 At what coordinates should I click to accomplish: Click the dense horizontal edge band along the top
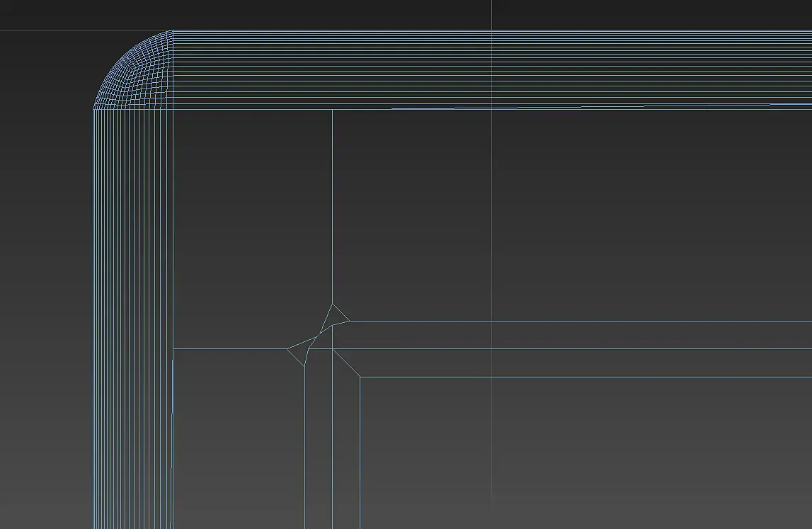(493, 69)
